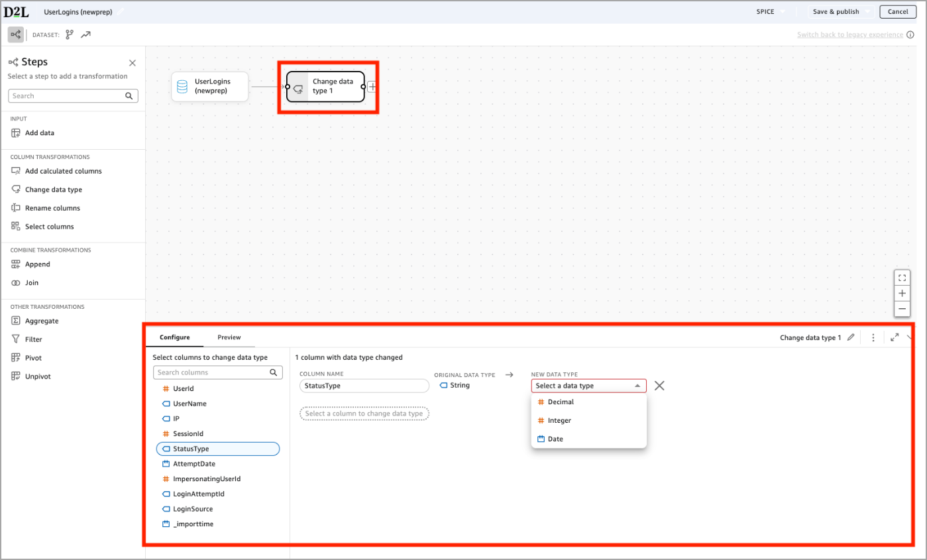This screenshot has height=560, width=927.
Task: Zoom into the flow canvas with the plus icon
Action: (902, 292)
